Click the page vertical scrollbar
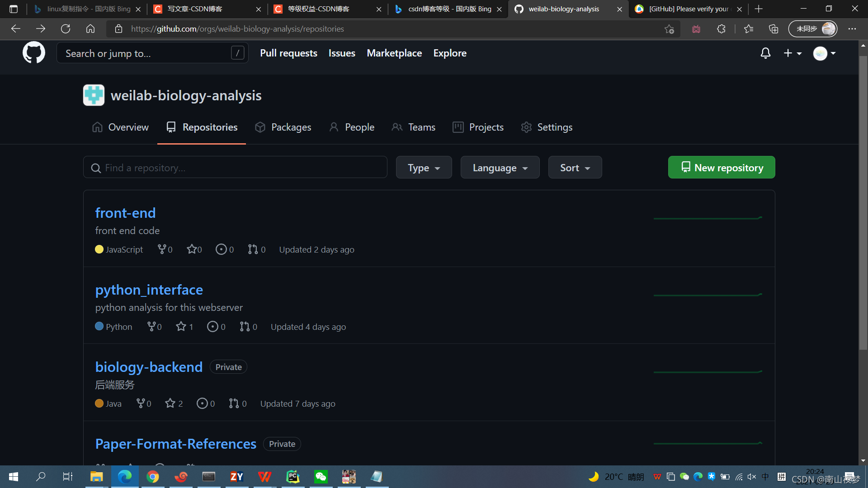 click(863, 203)
